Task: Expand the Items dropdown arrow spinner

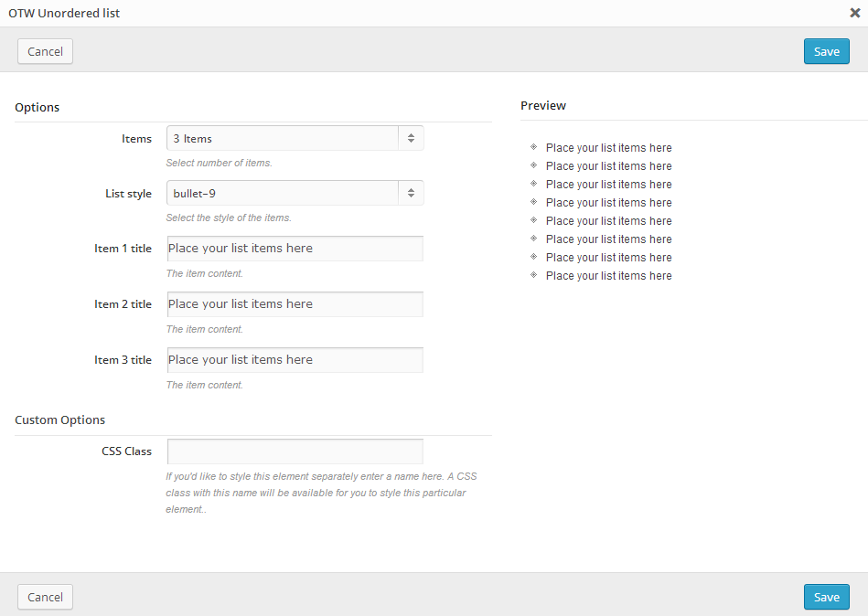Action: click(411, 139)
